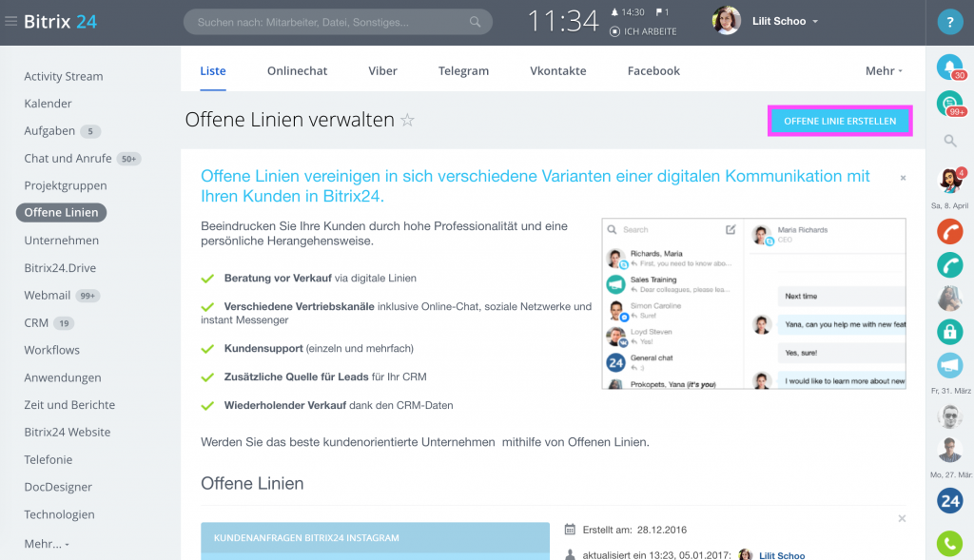Open Bitrix24.Drive

tap(60, 268)
